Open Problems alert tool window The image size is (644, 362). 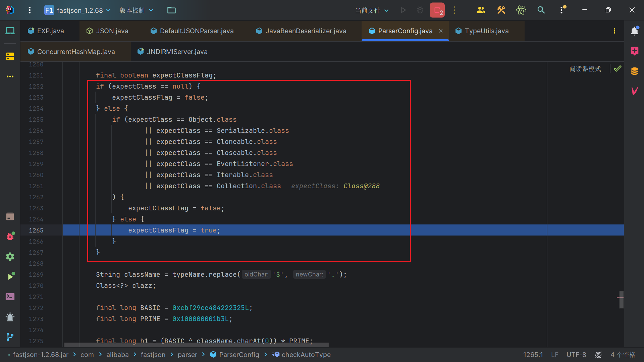pyautogui.click(x=10, y=317)
